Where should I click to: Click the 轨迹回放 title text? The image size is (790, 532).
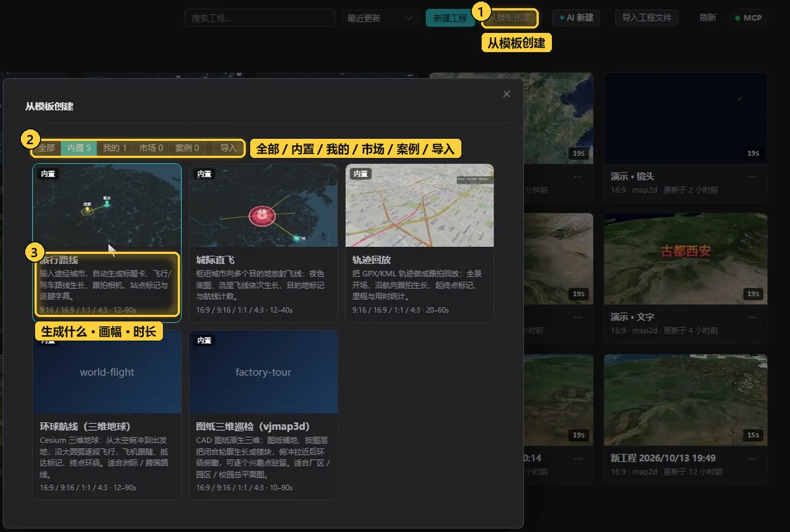click(x=371, y=260)
